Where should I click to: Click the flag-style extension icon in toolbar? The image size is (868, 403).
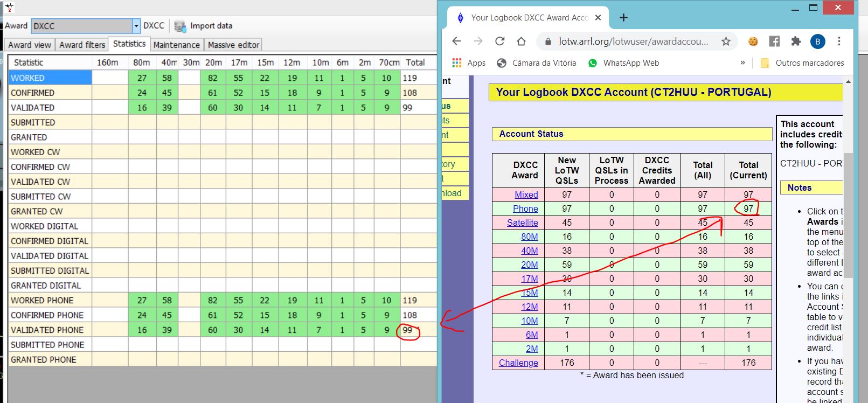pos(774,41)
